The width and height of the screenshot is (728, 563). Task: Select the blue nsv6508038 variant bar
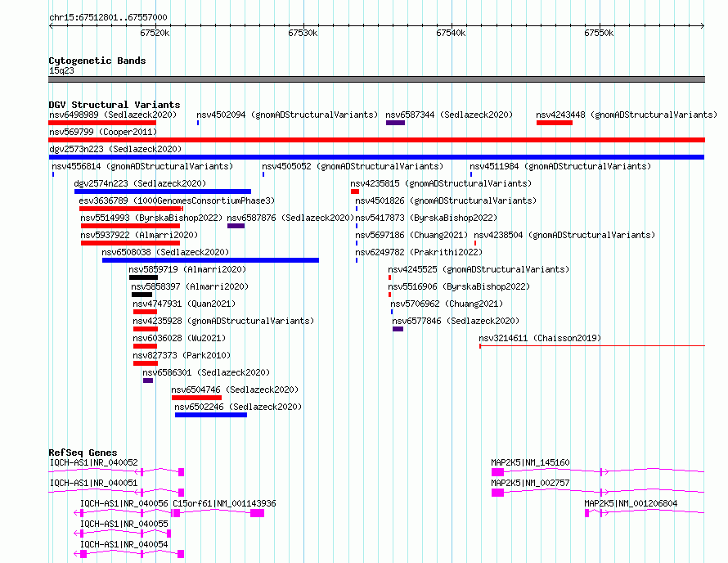(x=210, y=260)
